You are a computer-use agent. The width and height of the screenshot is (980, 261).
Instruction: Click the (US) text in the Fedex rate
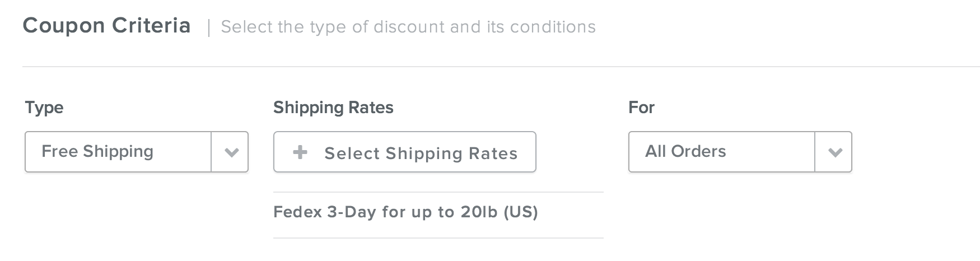(521, 212)
